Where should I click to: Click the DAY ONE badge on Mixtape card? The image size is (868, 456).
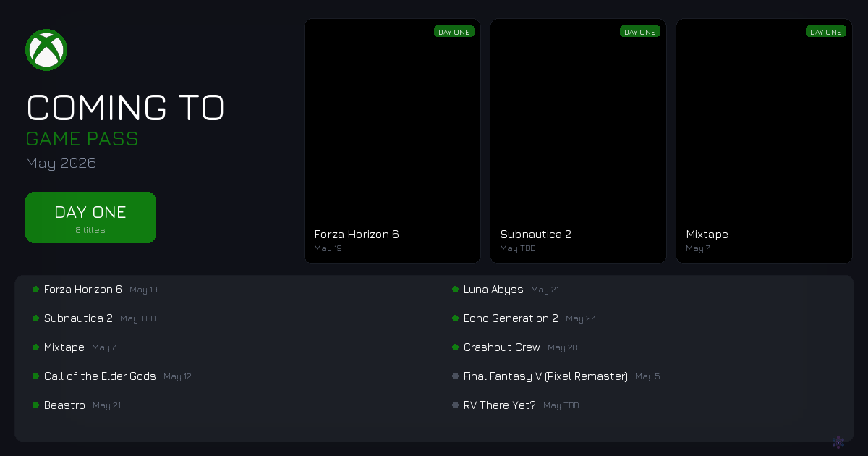point(826,32)
